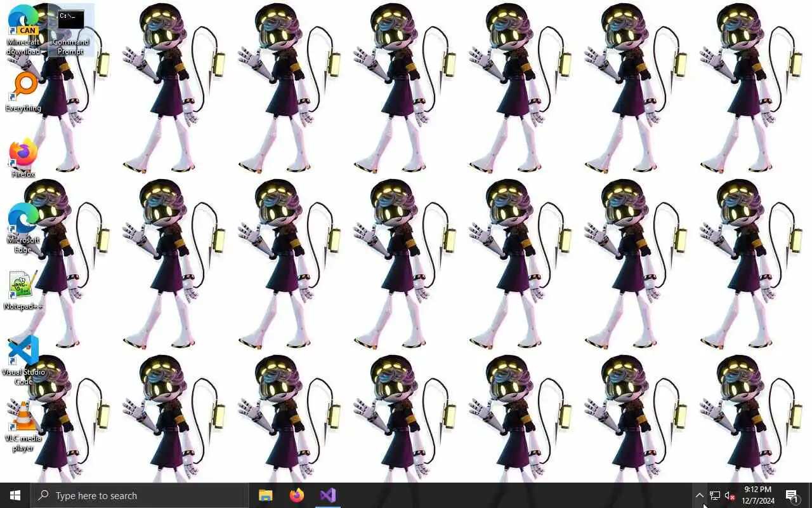The height and width of the screenshot is (508, 812).
Task: Open the clock showing 9:12 PM
Action: (x=758, y=495)
